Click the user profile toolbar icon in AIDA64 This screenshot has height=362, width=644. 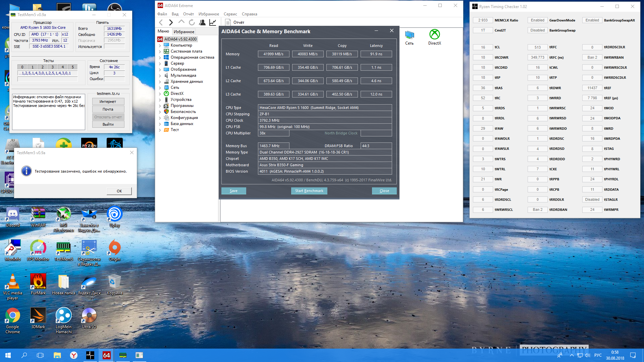(x=202, y=22)
